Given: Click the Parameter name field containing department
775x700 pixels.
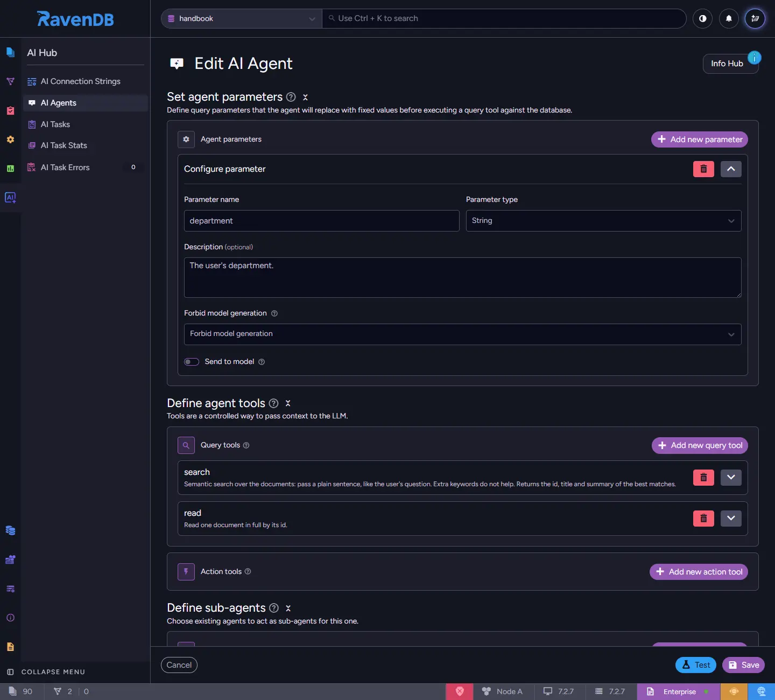Looking at the screenshot, I should tap(321, 221).
